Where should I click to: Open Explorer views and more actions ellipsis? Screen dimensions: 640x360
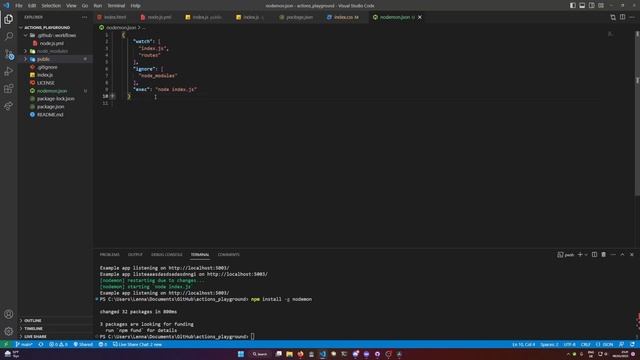84,17
